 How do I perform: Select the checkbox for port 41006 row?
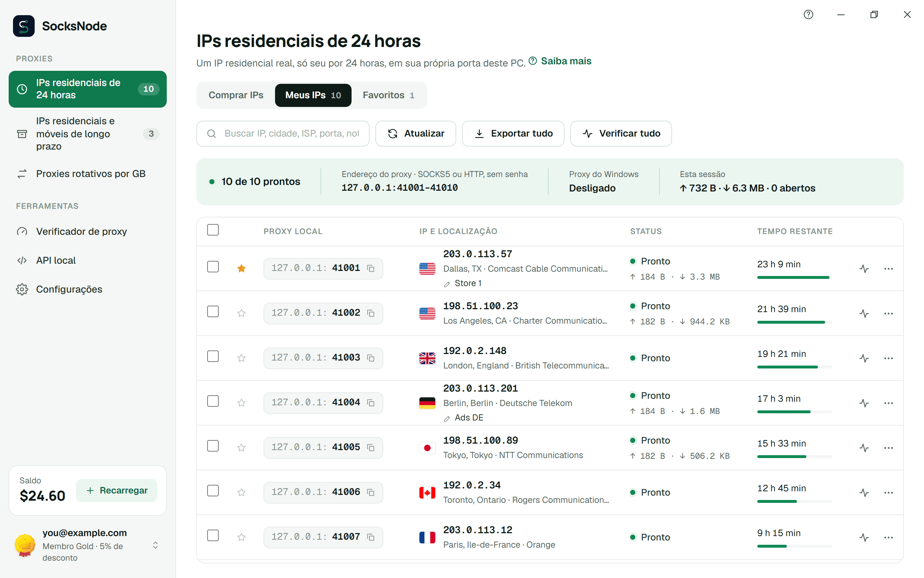pos(213,490)
